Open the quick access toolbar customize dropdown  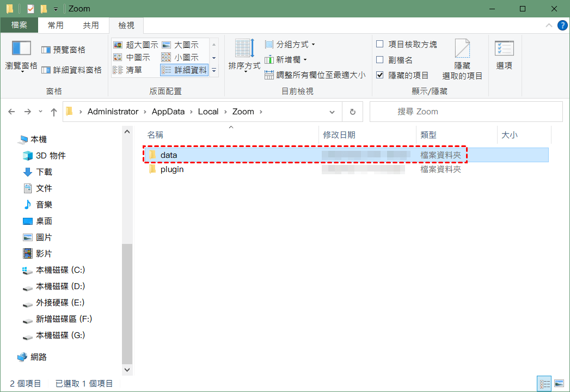[x=56, y=9]
